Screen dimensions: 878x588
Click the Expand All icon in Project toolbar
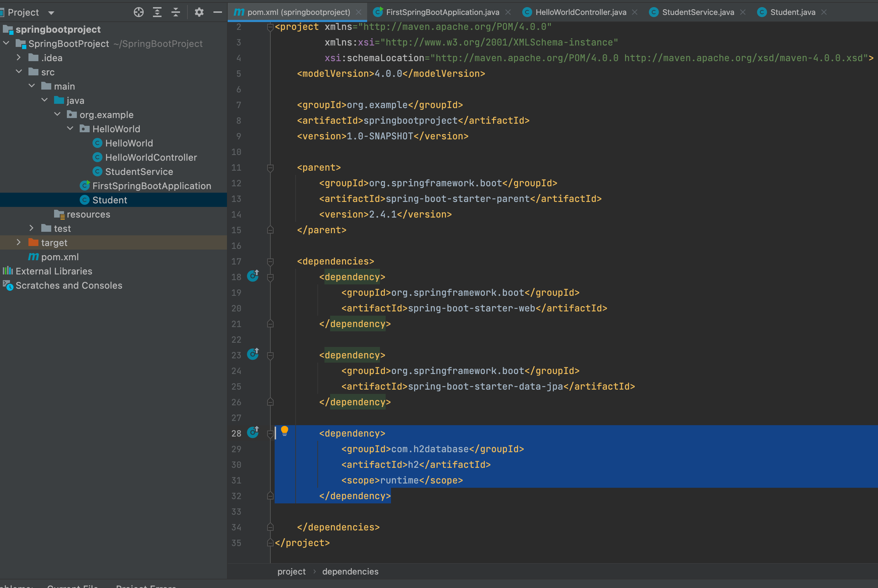tap(157, 12)
